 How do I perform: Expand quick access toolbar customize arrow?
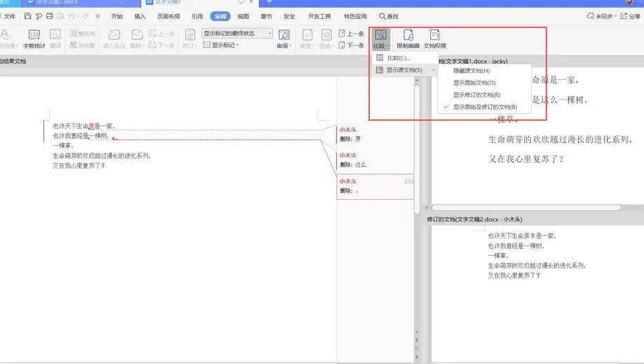point(98,16)
